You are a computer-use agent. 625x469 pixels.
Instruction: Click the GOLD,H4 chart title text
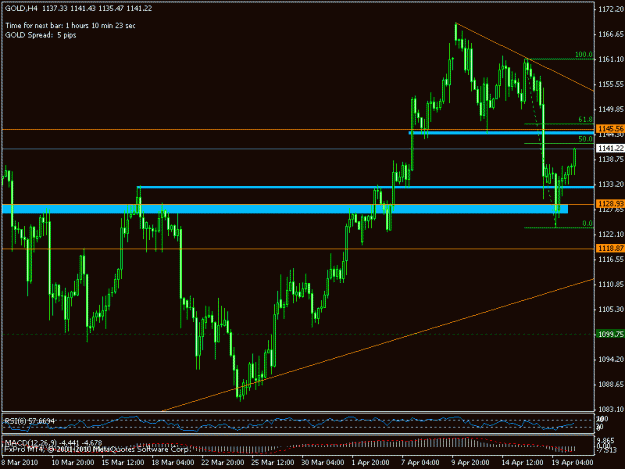(79, 8)
